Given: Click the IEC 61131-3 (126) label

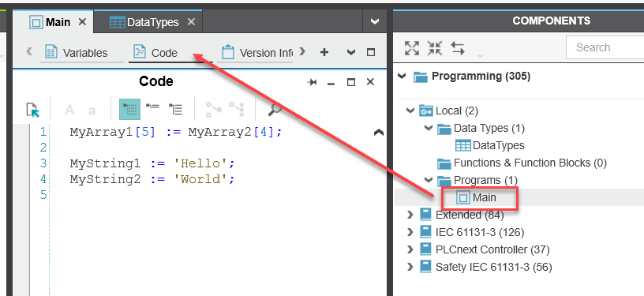Looking at the screenshot, I should coord(480,232).
